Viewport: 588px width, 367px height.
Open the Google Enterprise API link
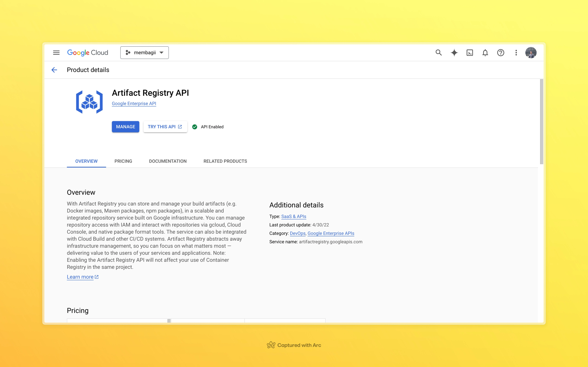pos(134,103)
